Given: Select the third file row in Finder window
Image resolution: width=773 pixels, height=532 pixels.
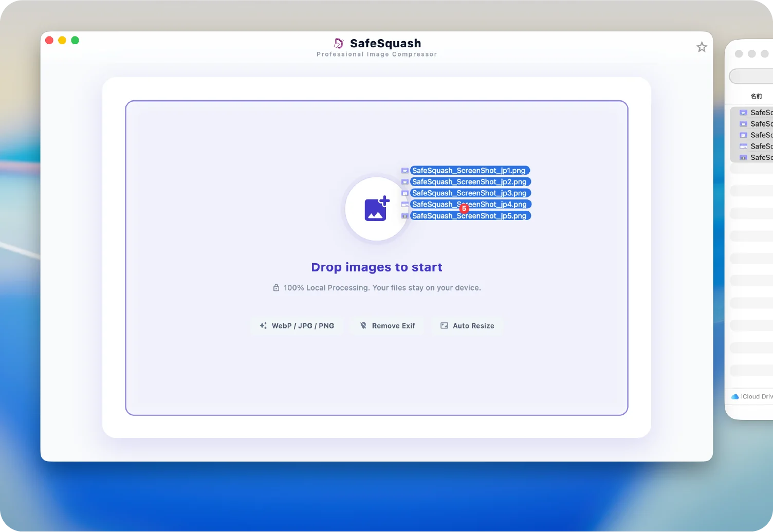Looking at the screenshot, I should tap(752, 135).
